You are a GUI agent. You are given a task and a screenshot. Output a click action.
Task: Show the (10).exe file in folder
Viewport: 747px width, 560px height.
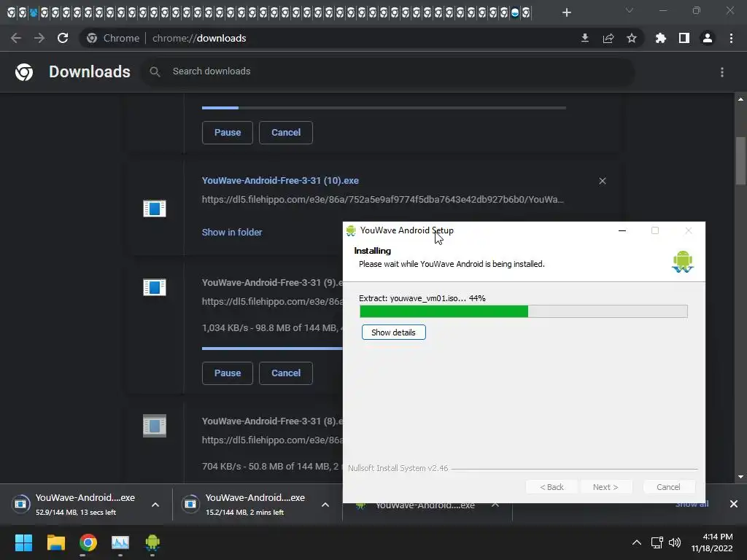point(232,233)
